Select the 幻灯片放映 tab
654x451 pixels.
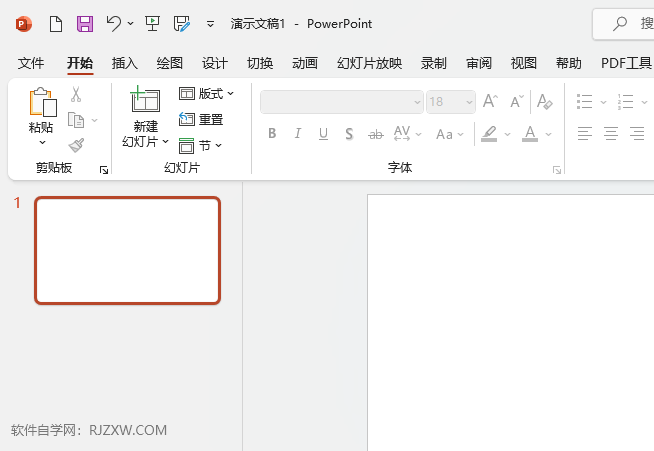click(370, 63)
